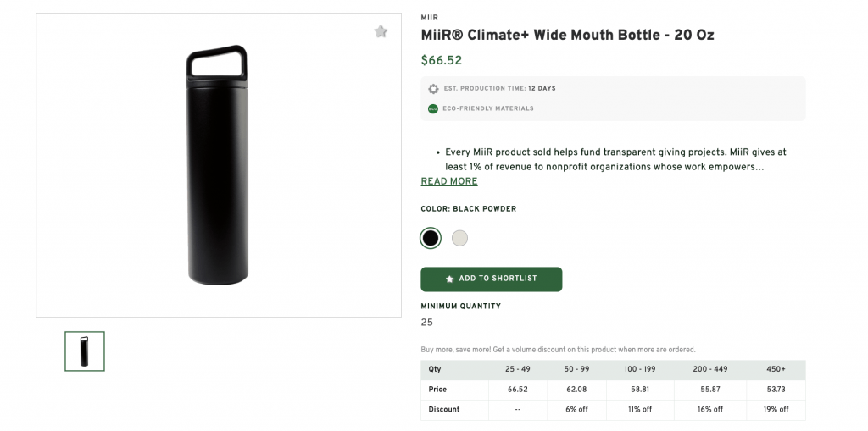
Task: Click the star icon in Add to Shortlist
Action: (x=449, y=279)
